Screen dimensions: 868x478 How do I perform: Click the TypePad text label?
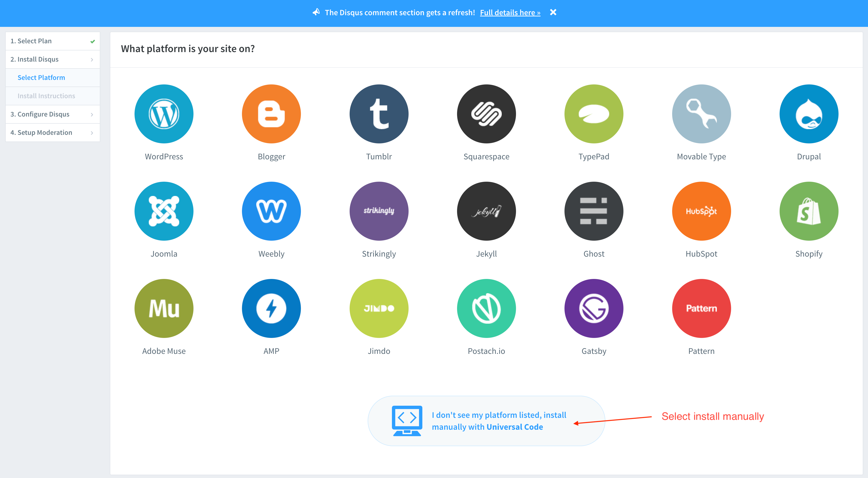[594, 157]
